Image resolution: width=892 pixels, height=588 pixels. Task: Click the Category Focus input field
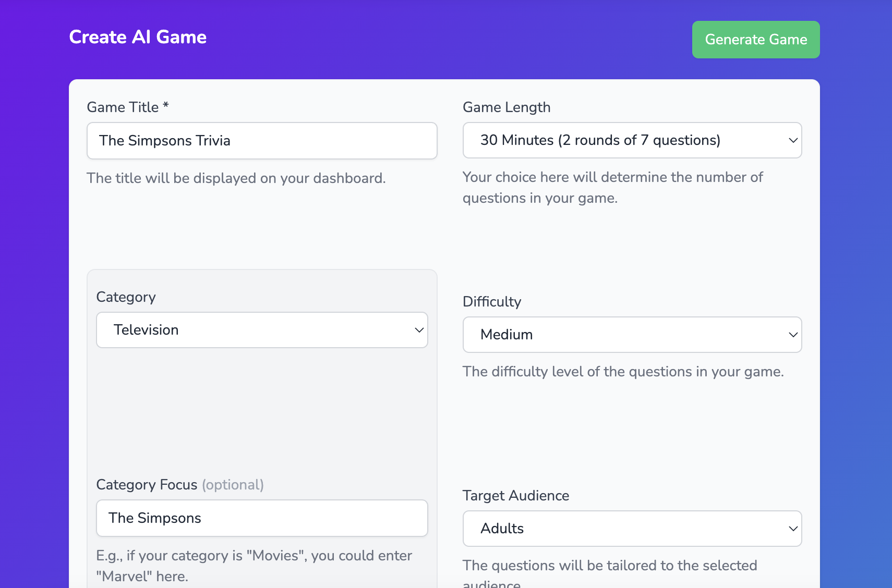(x=262, y=518)
